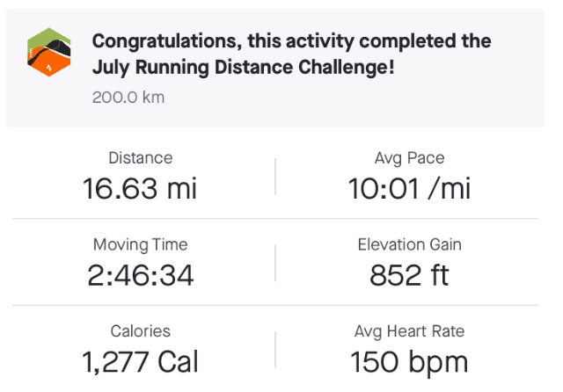Screen dimensions: 563x392
Task: Click divider between Distance and Avg Pace
Action: tap(275, 177)
